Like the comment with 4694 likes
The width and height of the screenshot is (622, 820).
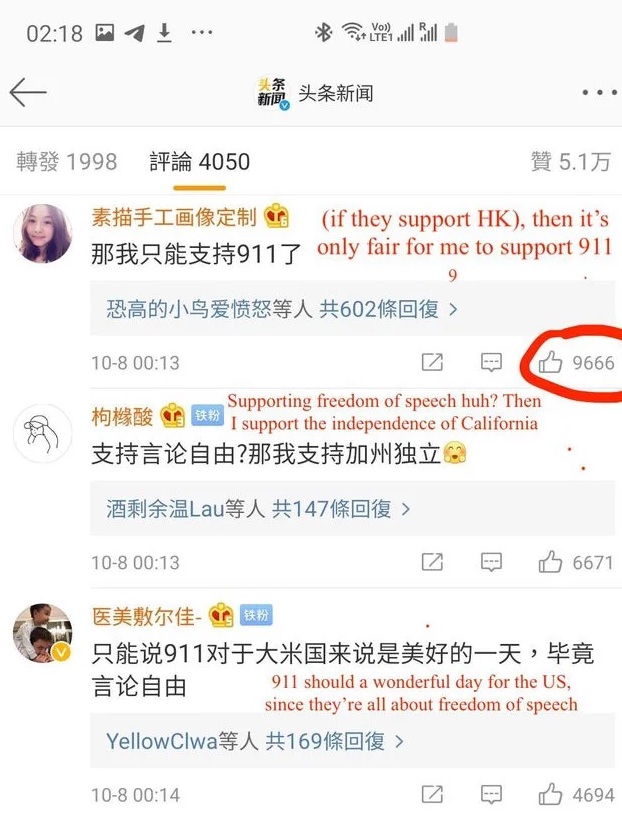coord(550,795)
